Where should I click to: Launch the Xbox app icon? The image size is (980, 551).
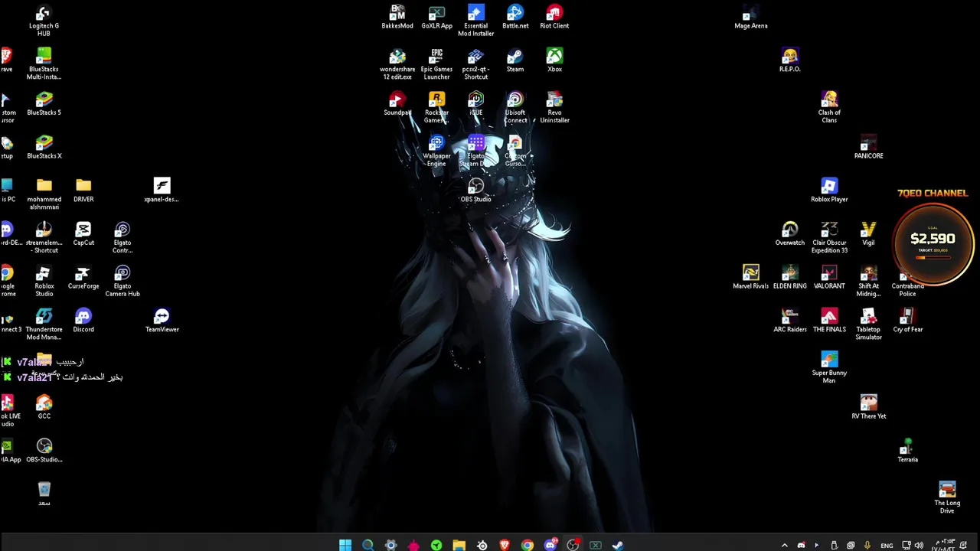click(554, 60)
